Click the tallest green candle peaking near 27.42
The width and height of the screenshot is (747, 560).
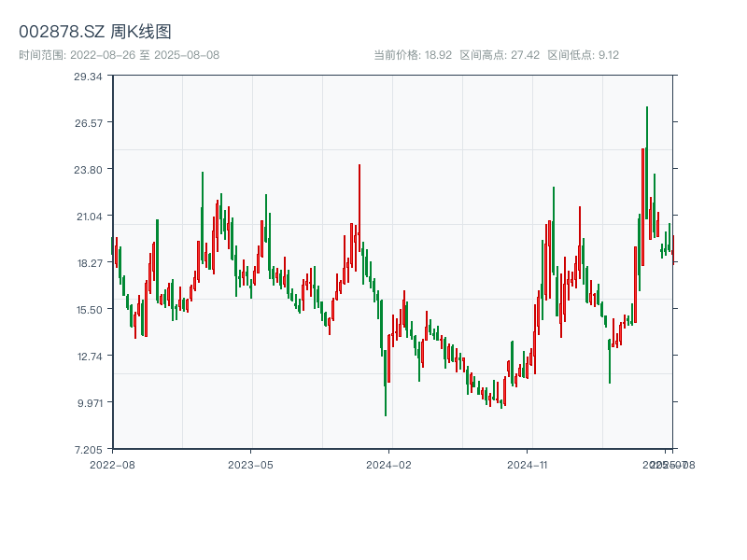647,162
